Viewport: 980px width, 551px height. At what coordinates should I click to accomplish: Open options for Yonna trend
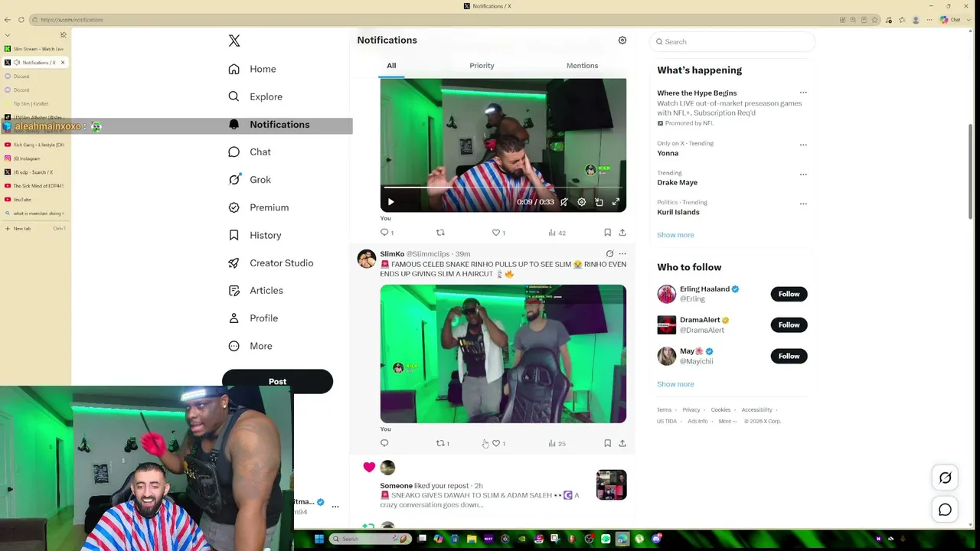pos(803,144)
